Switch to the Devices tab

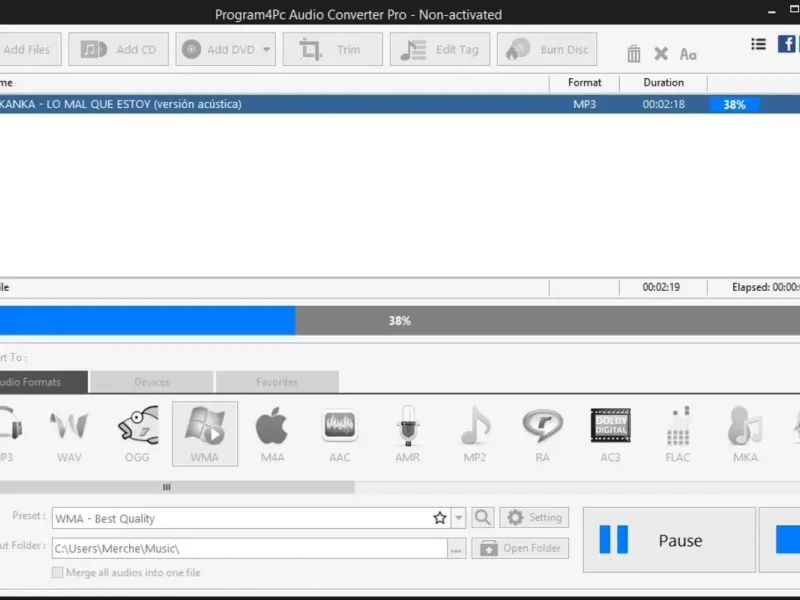152,382
